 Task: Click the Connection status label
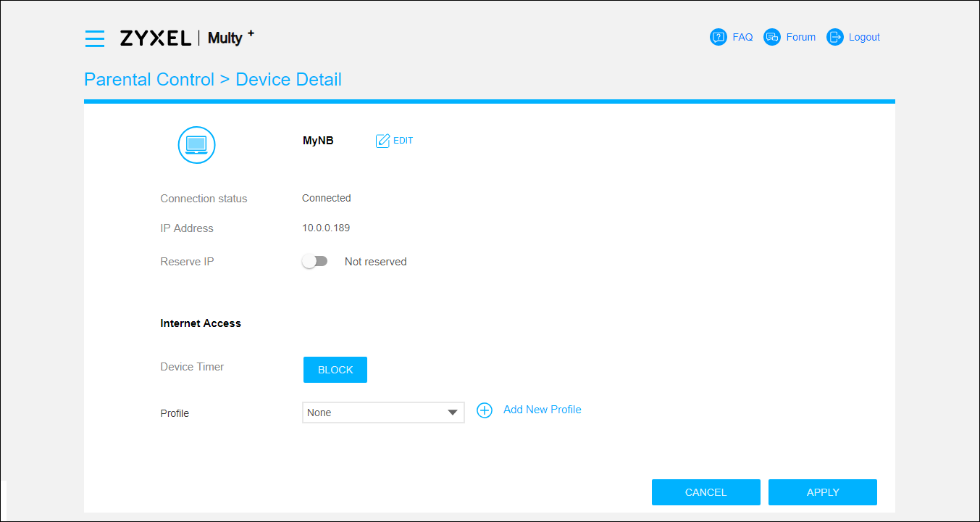(x=204, y=199)
